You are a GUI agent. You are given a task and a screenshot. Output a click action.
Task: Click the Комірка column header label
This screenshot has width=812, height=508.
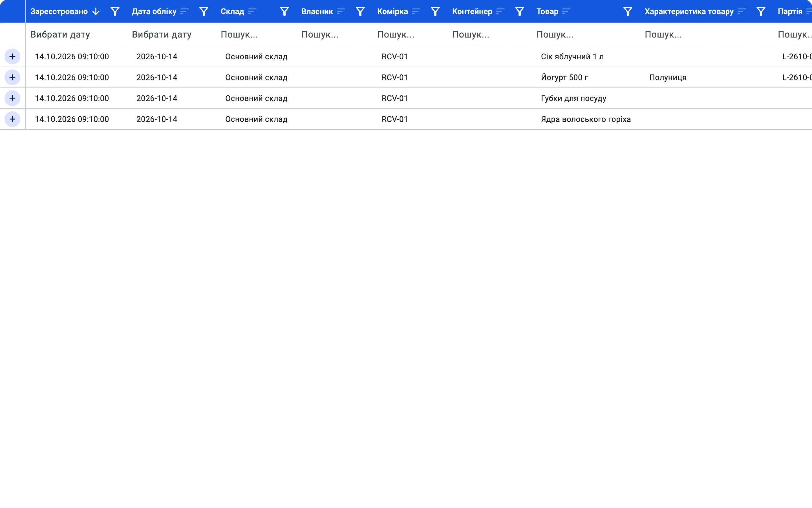point(392,11)
